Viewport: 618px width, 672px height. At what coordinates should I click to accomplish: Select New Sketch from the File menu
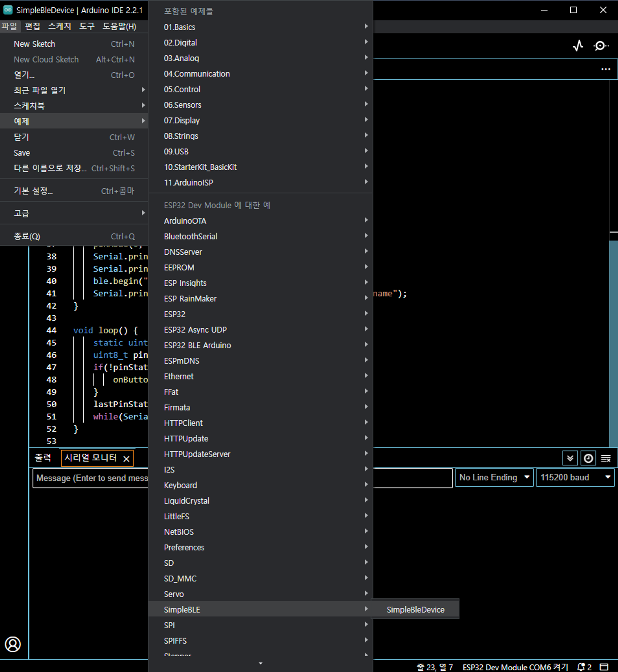34,44
